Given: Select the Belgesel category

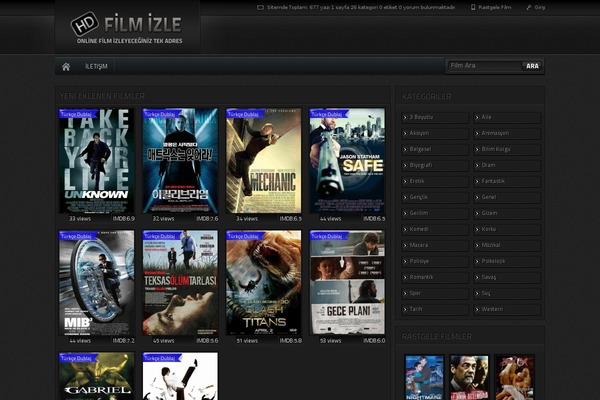Looking at the screenshot, I should click(x=435, y=149).
